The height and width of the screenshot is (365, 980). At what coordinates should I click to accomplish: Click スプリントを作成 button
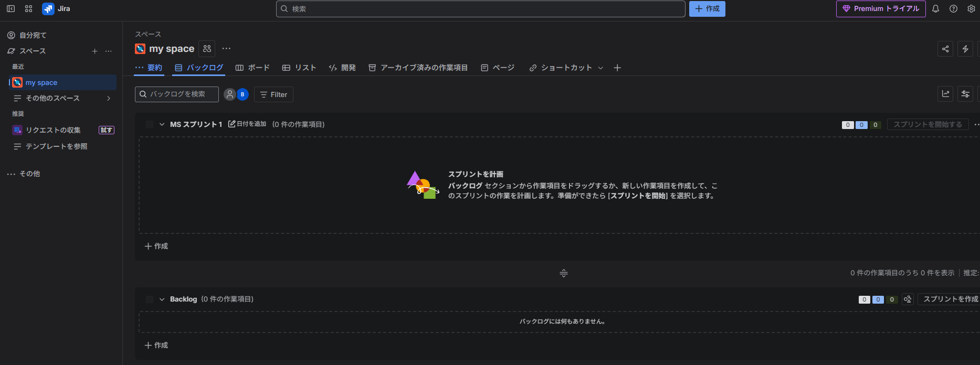[949, 299]
